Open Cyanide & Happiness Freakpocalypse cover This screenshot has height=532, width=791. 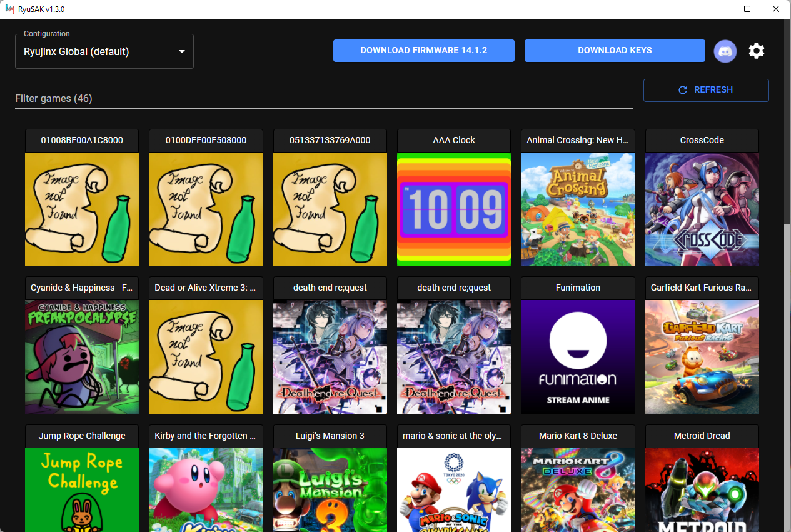point(82,357)
